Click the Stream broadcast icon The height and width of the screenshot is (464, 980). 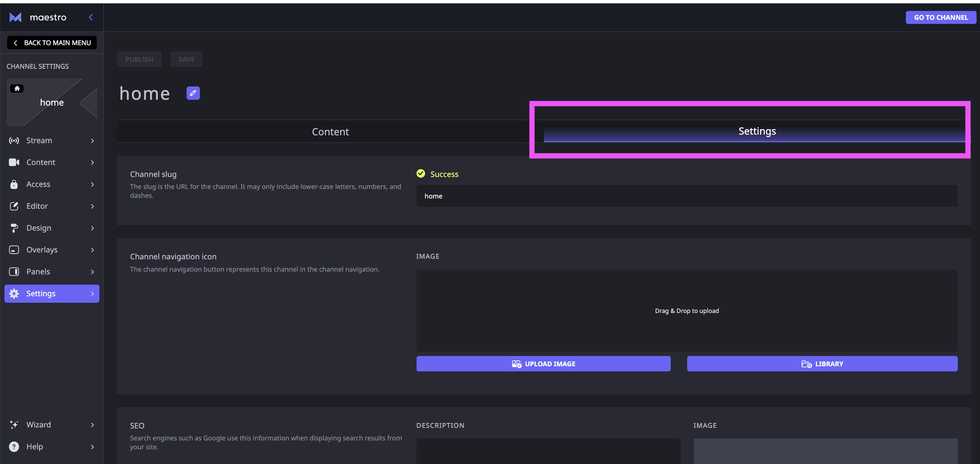click(14, 141)
